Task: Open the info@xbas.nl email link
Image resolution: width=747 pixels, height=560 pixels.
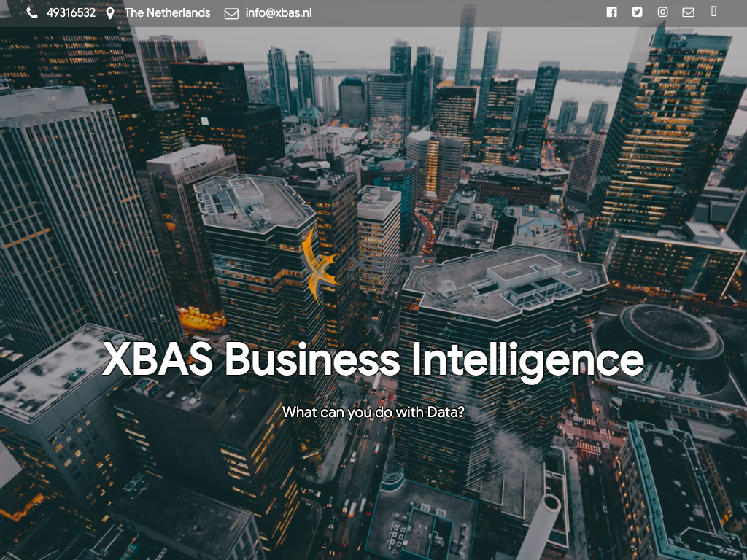Action: (279, 13)
